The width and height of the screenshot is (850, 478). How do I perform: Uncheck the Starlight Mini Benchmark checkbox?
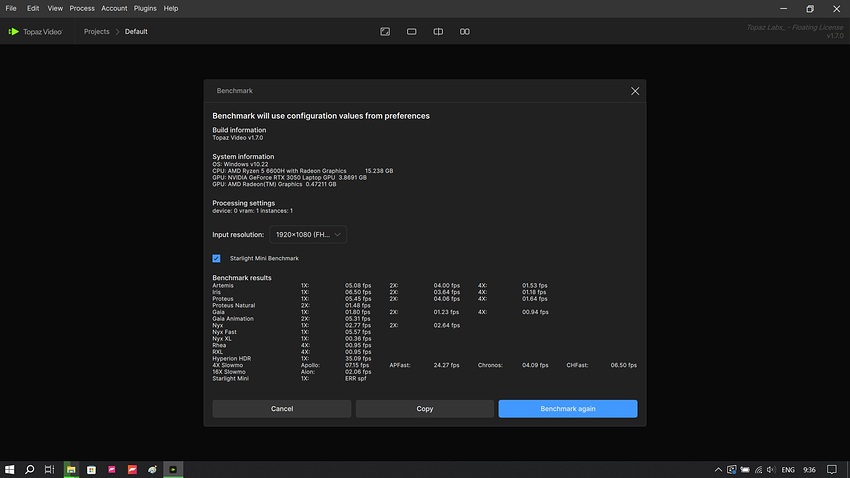(x=216, y=259)
